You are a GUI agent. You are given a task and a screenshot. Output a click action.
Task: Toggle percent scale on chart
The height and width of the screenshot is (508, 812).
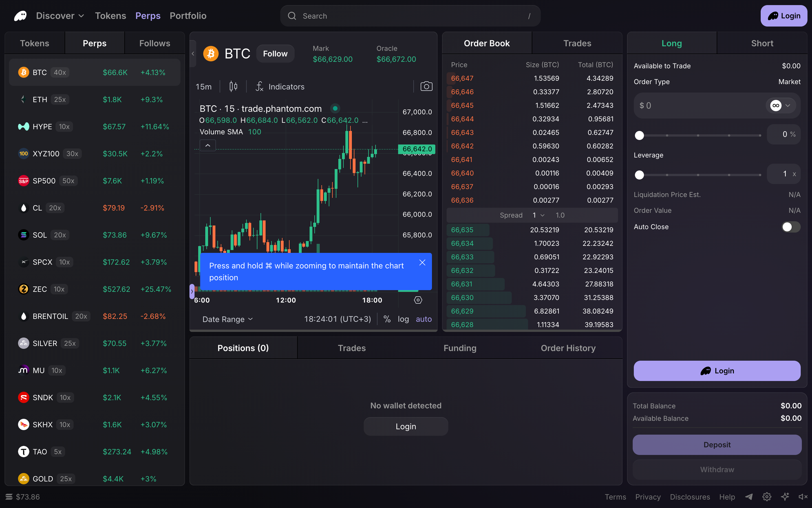pos(387,319)
